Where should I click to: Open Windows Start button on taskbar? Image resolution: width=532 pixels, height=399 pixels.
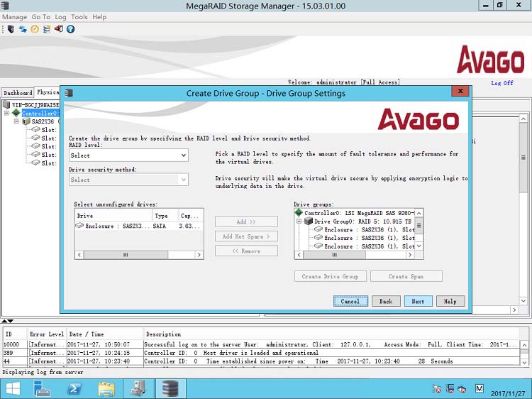pos(13,388)
